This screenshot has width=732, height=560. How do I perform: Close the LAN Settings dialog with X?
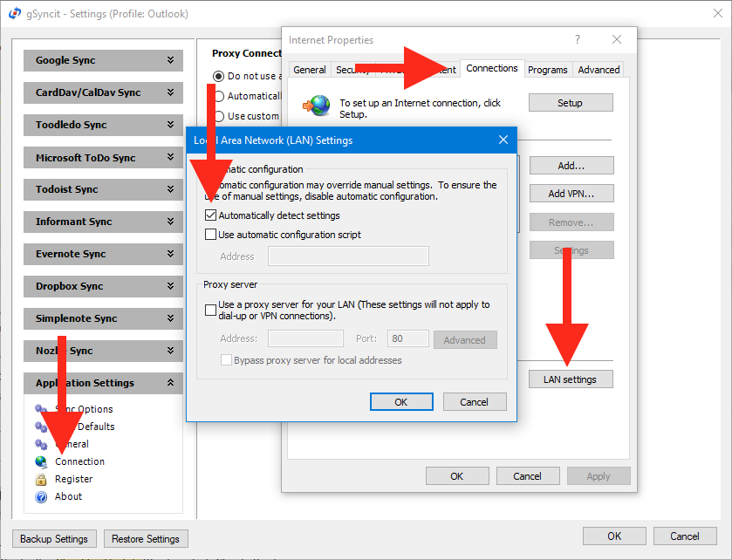pyautogui.click(x=503, y=140)
